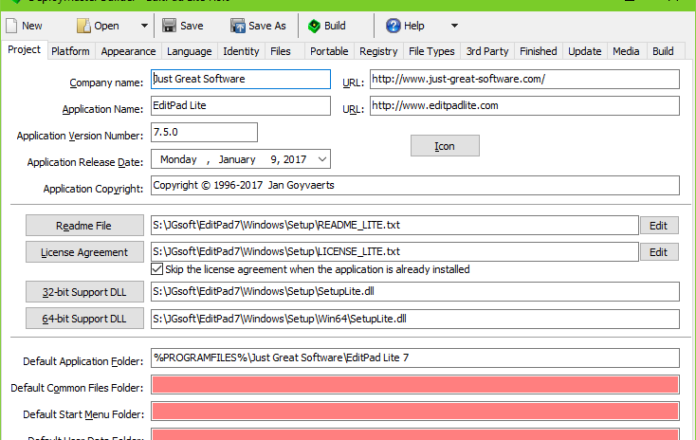Click the Application Name input field
696x440 pixels.
(241, 106)
